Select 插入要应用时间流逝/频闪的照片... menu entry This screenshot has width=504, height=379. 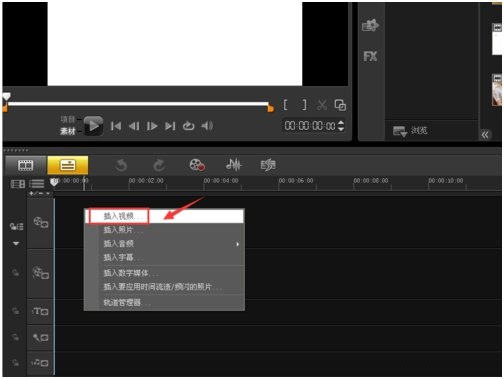click(x=164, y=287)
